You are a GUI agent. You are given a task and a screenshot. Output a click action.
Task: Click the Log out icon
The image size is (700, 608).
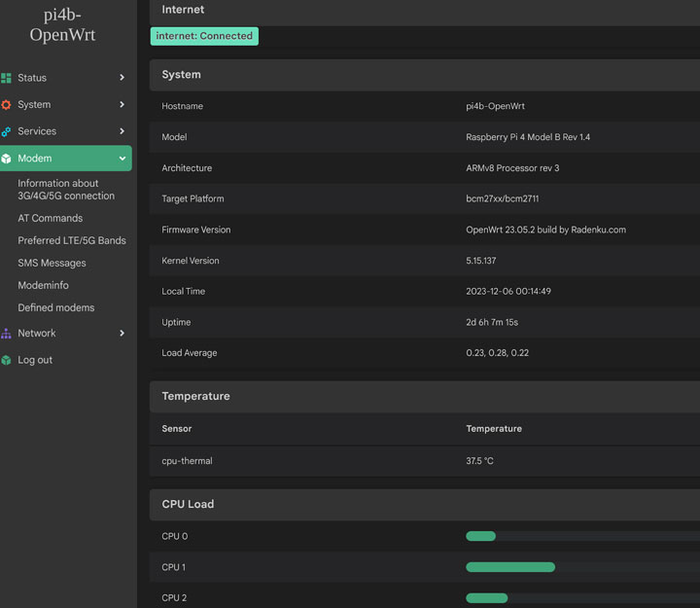pyautogui.click(x=7, y=360)
